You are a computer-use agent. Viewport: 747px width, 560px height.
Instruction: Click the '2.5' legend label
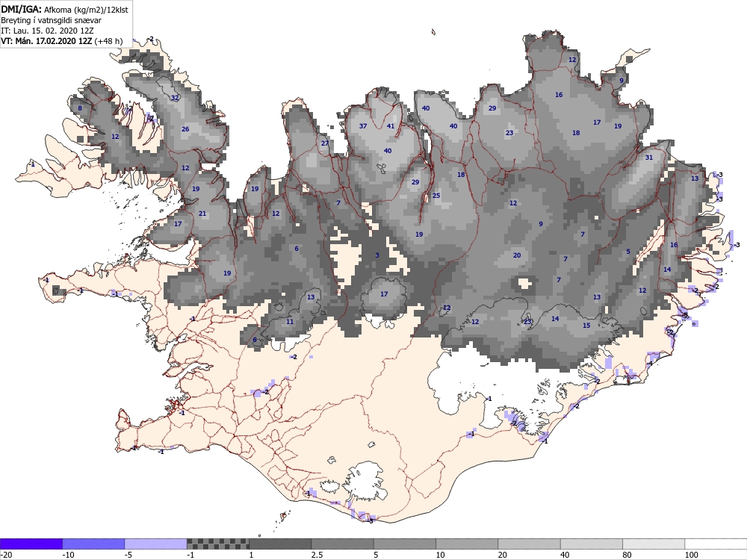click(x=317, y=555)
